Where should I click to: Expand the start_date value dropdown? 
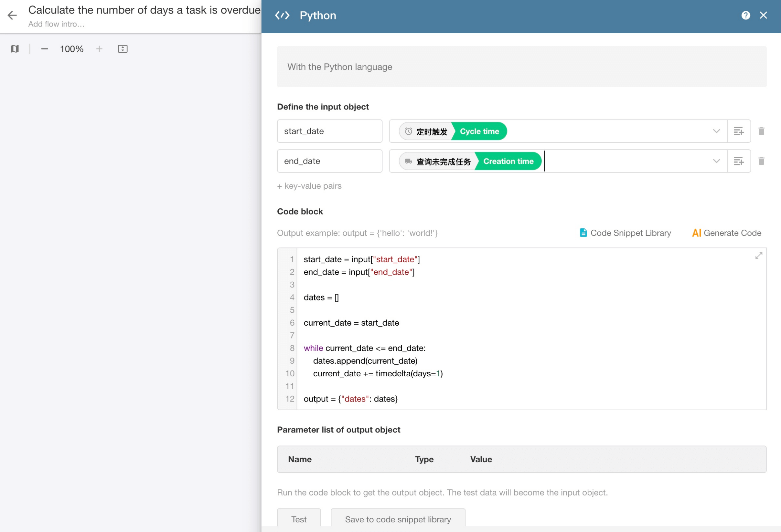pyautogui.click(x=716, y=131)
